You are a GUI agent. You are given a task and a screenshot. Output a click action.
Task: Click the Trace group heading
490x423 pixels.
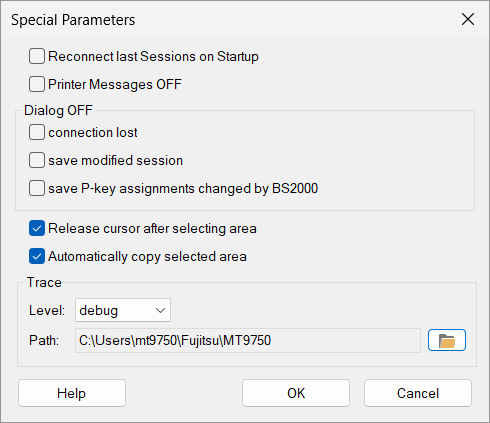(x=44, y=282)
